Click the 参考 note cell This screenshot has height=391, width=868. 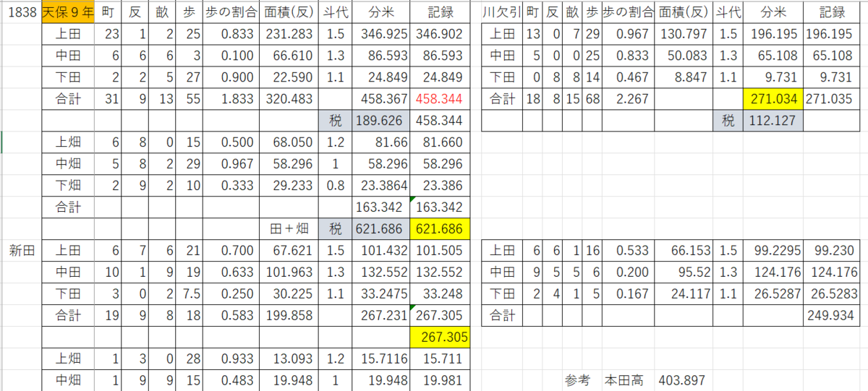pos(577,380)
